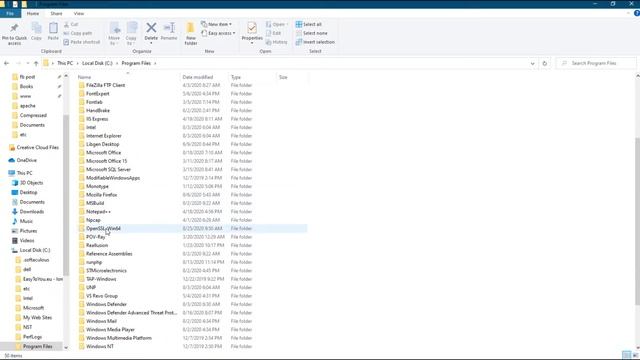Switch to details view button
640x360 pixels.
click(627, 355)
